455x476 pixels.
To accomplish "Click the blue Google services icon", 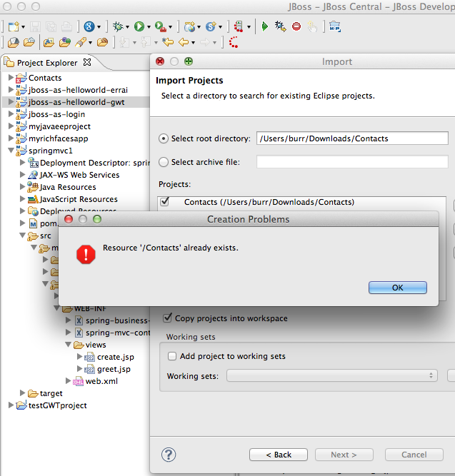I will point(89,26).
